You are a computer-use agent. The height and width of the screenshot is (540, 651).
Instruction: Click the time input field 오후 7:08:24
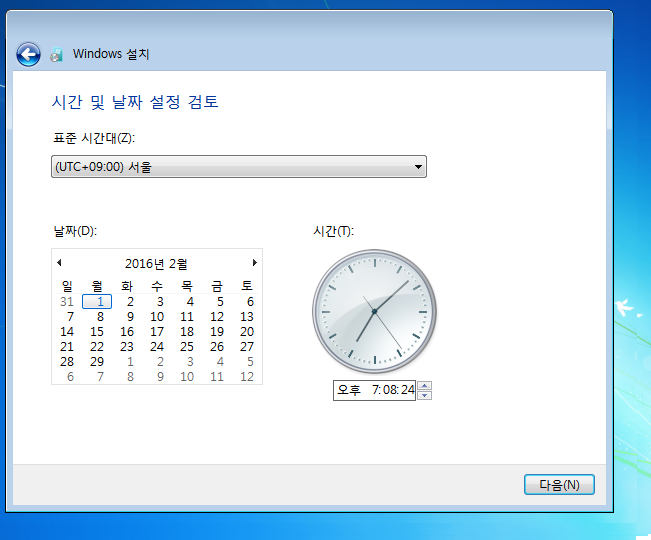click(374, 390)
